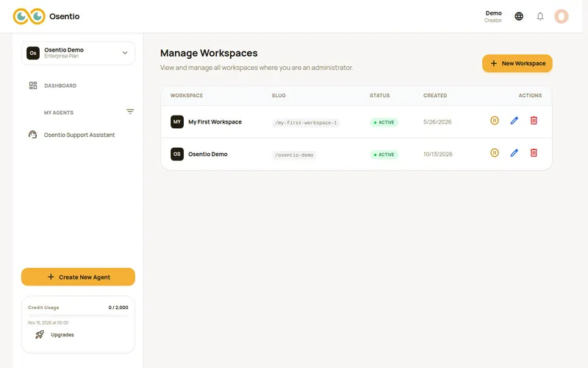The image size is (588, 368).
Task: Click the Dashboard grid icon
Action: tap(33, 85)
